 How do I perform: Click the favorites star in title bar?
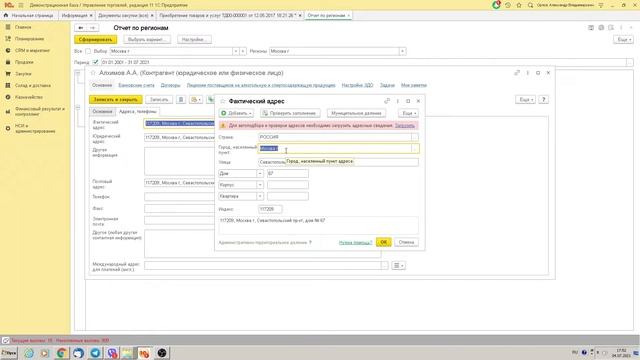click(x=519, y=5)
